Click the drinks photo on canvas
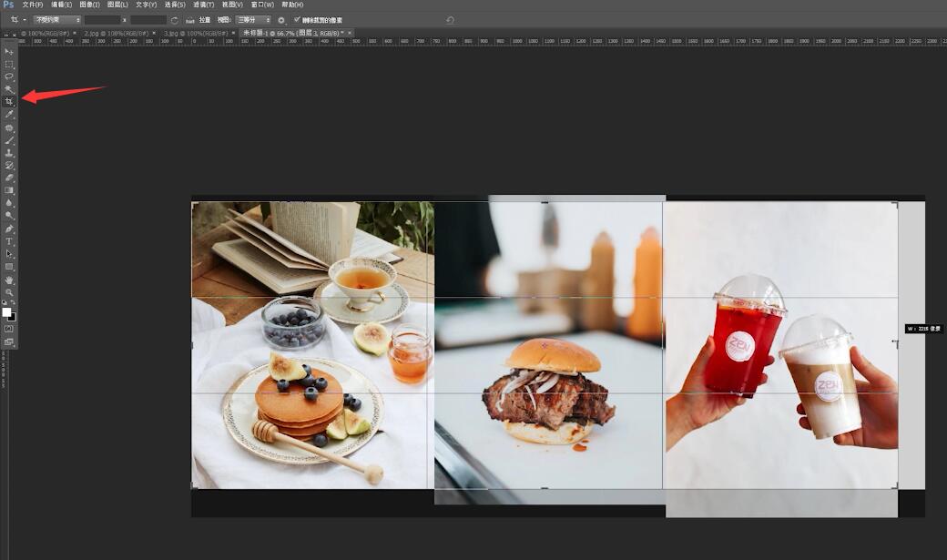 [x=781, y=359]
